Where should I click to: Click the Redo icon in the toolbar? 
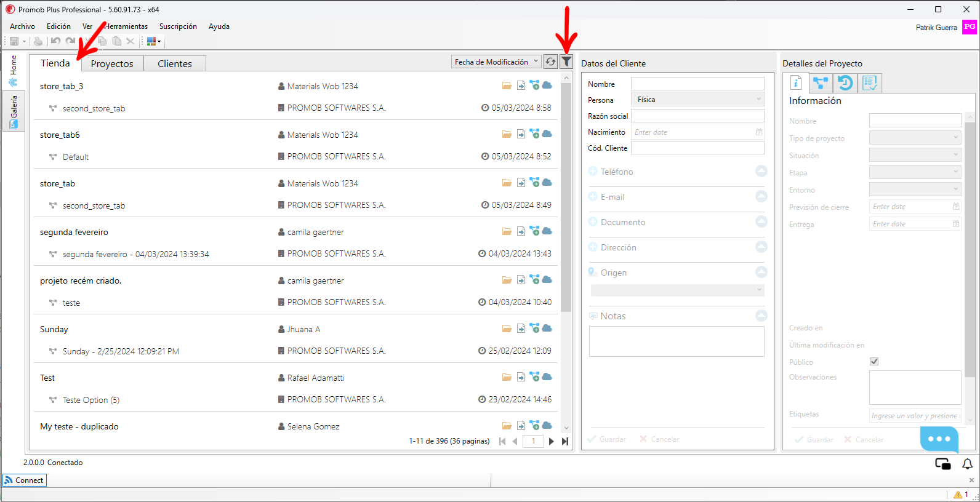(x=71, y=41)
